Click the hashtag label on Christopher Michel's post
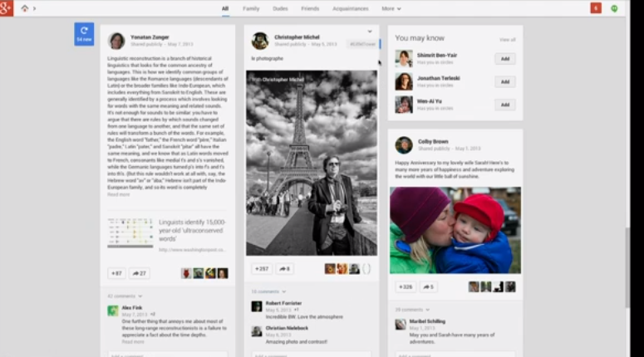The height and width of the screenshot is (357, 644). click(x=362, y=44)
